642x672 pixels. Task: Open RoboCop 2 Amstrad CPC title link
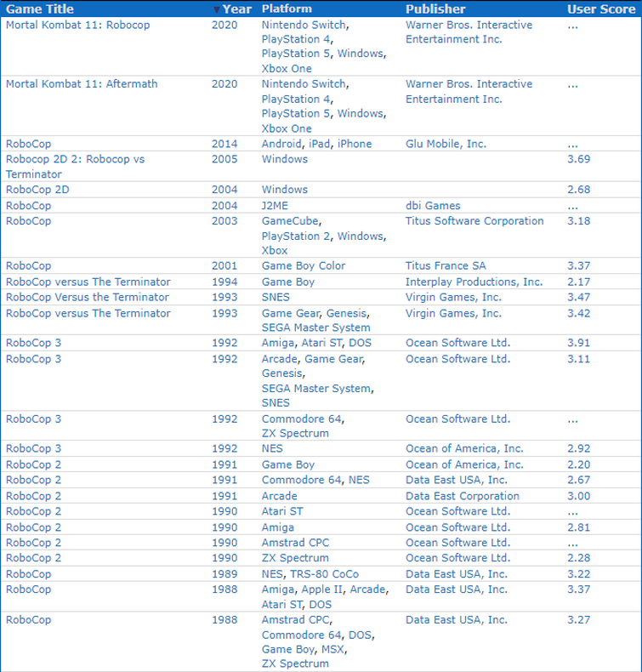[33, 543]
